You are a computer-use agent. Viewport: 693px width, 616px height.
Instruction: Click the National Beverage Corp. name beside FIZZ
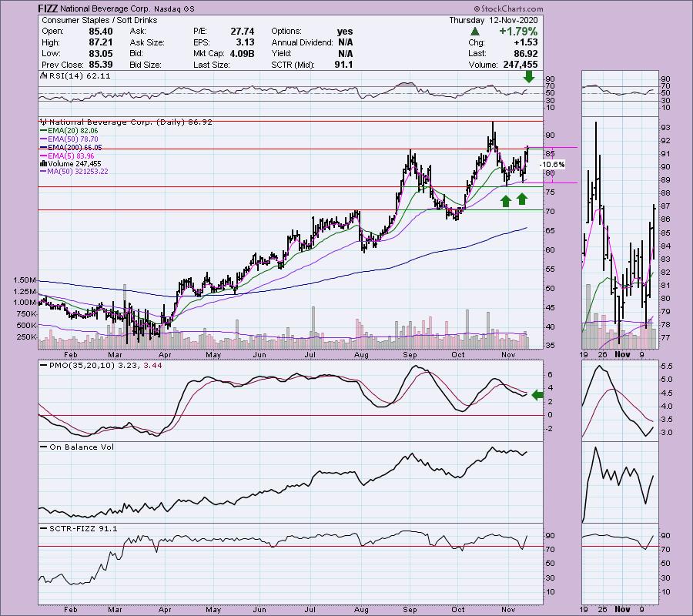[106, 8]
